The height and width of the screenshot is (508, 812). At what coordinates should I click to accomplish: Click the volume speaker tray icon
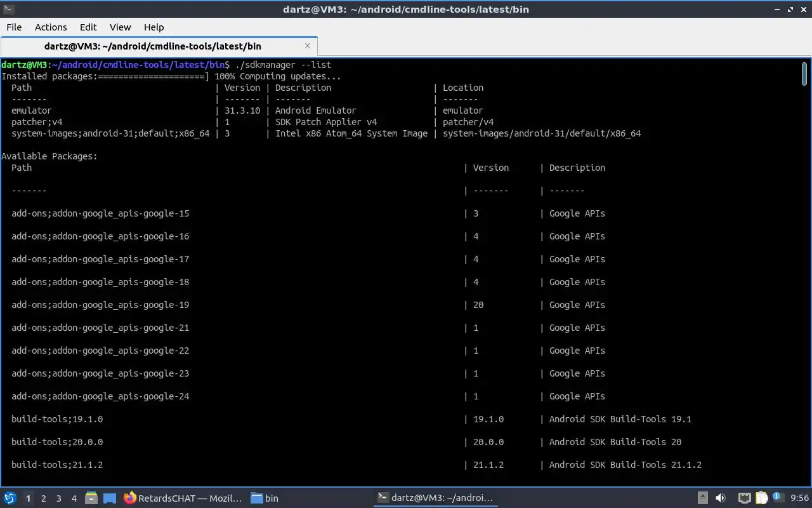[721, 498]
